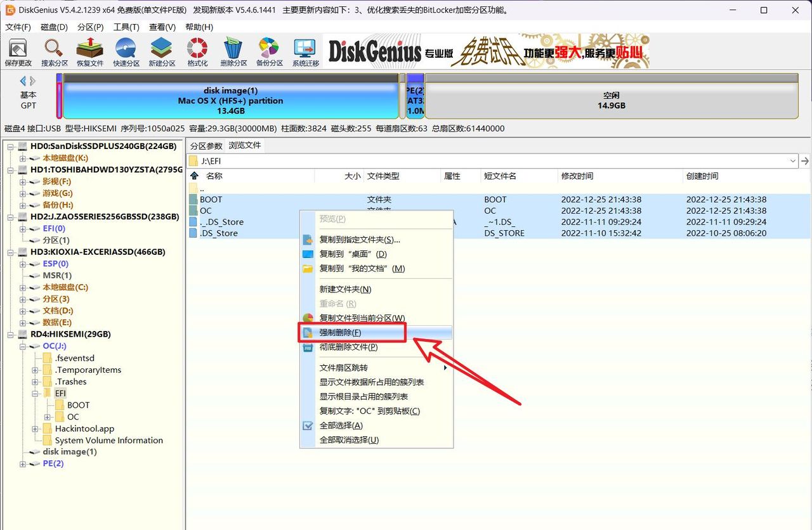Open the Disk (磁盘) menu
Screen dimensions: 812x530
point(54,27)
